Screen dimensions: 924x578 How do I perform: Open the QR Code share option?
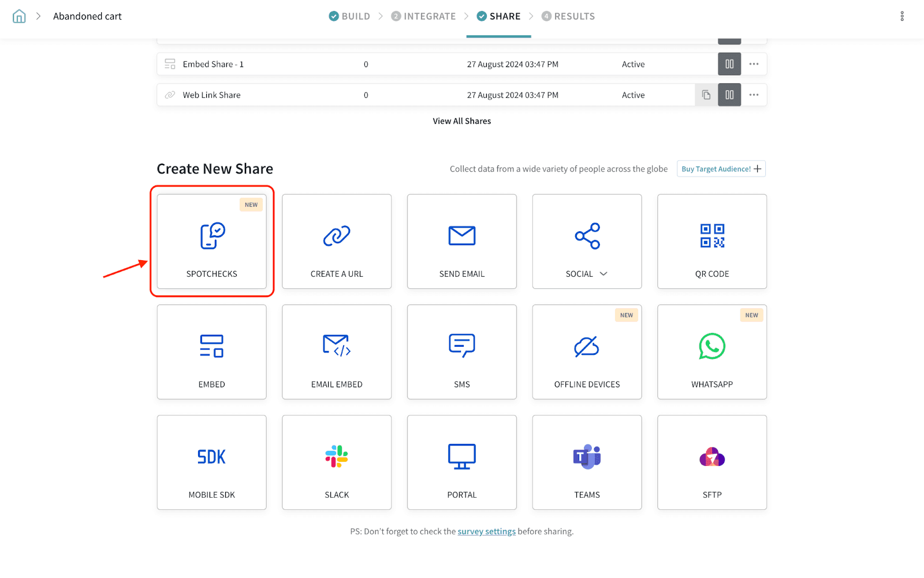(x=711, y=242)
